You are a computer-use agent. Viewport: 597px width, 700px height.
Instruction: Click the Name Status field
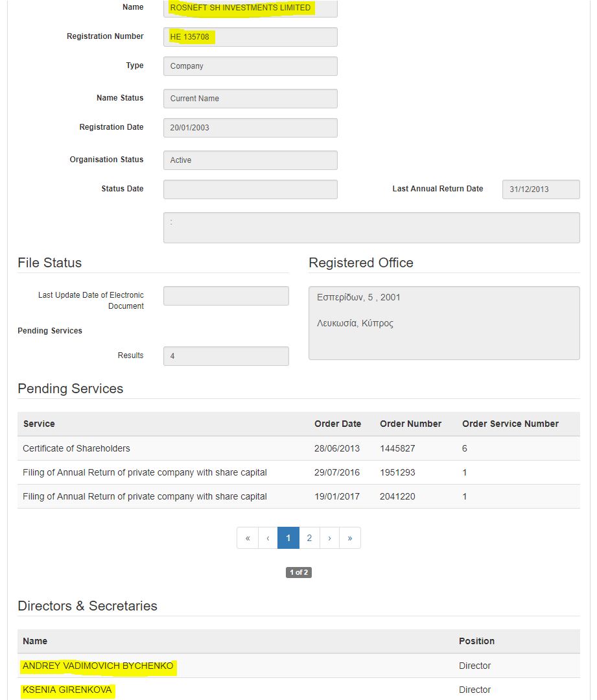click(250, 99)
